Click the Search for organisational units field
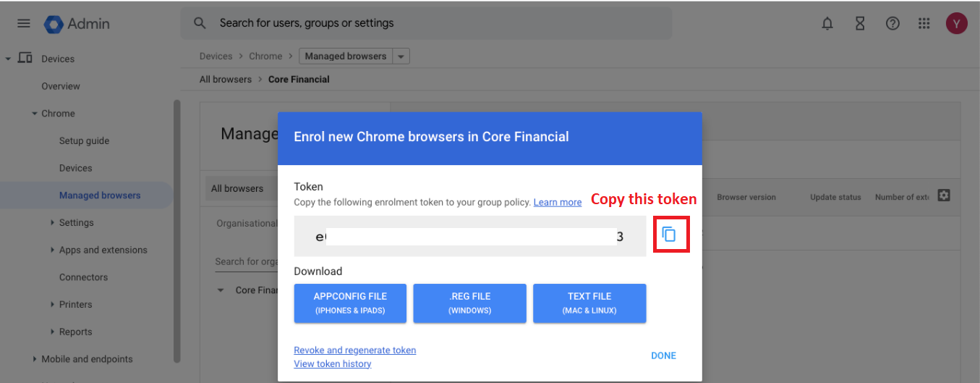The width and height of the screenshot is (980, 383). [x=246, y=261]
